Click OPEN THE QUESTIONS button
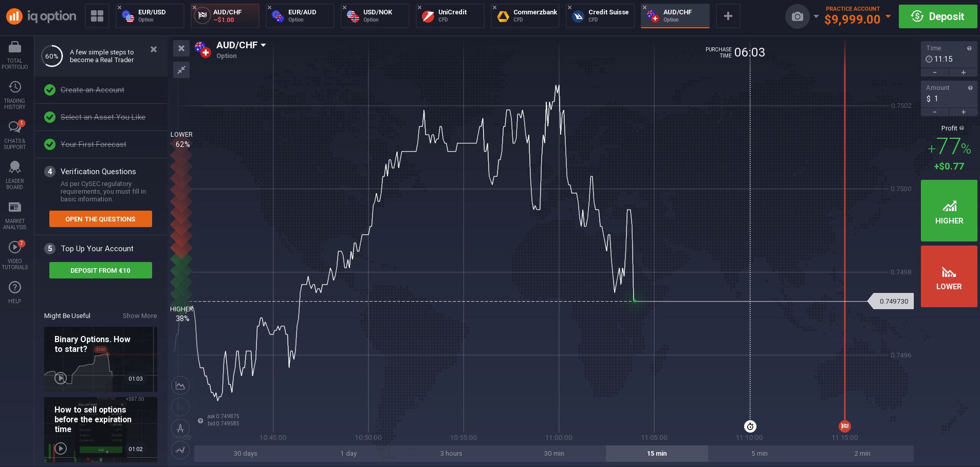Image resolution: width=980 pixels, height=467 pixels. click(x=101, y=219)
